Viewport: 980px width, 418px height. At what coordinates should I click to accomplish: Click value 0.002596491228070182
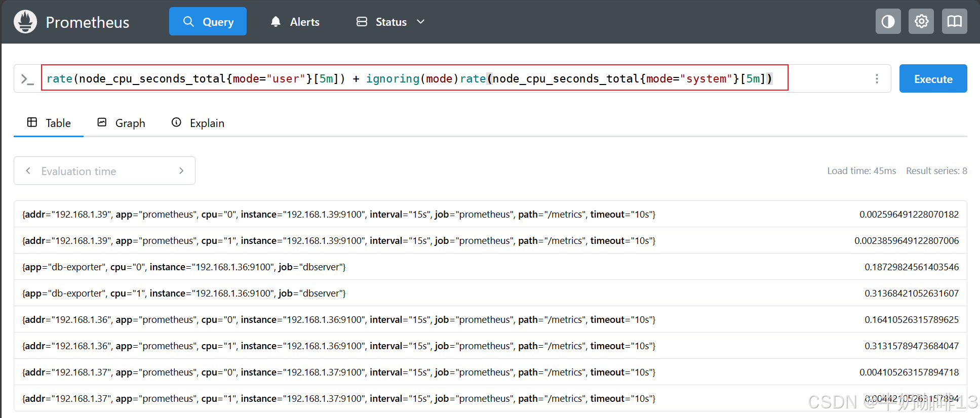click(909, 214)
